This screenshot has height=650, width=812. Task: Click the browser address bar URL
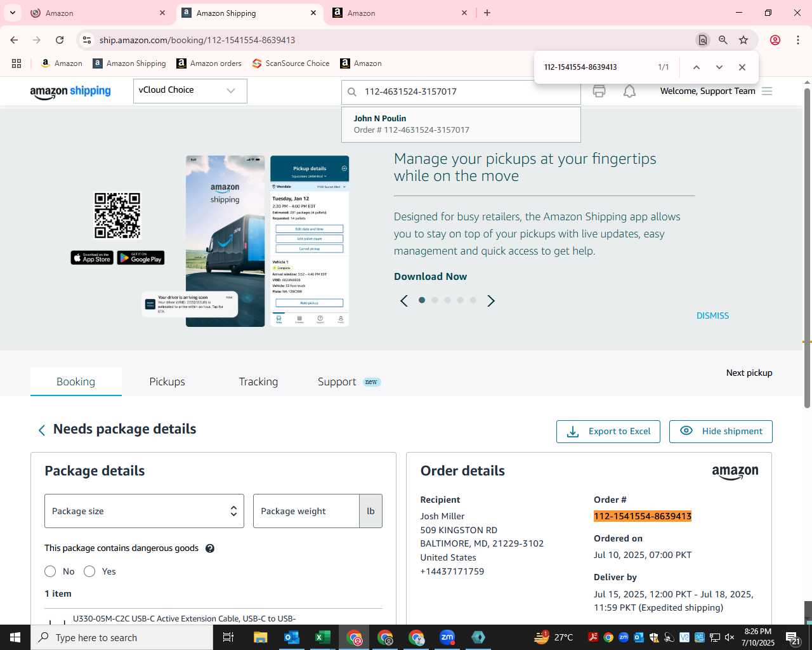(x=197, y=40)
